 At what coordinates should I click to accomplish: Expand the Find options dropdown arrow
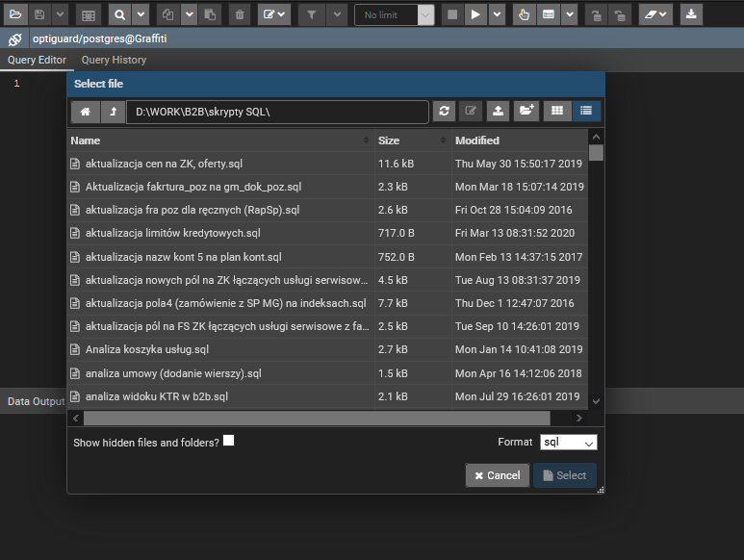point(141,14)
